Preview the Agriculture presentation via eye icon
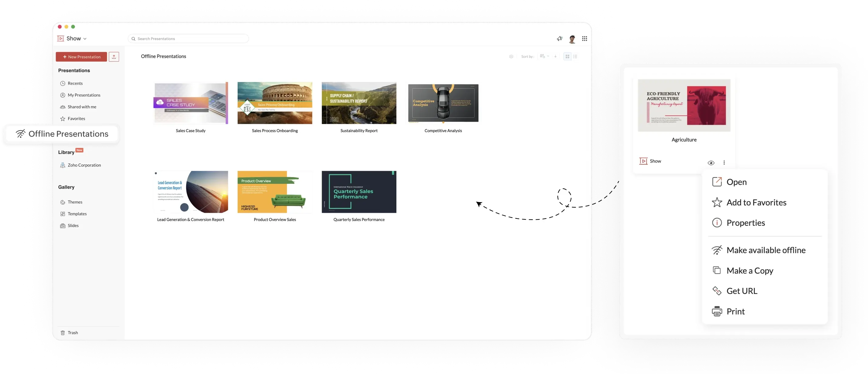 712,163
